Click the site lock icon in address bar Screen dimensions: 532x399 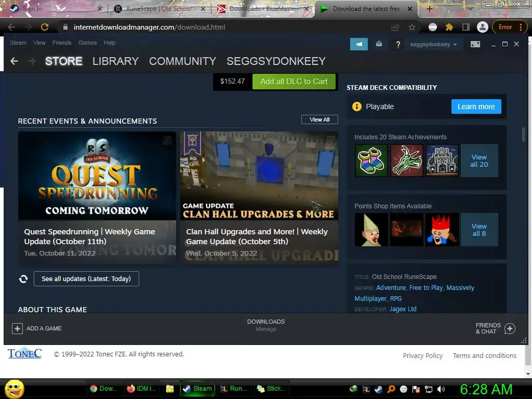coord(65,27)
